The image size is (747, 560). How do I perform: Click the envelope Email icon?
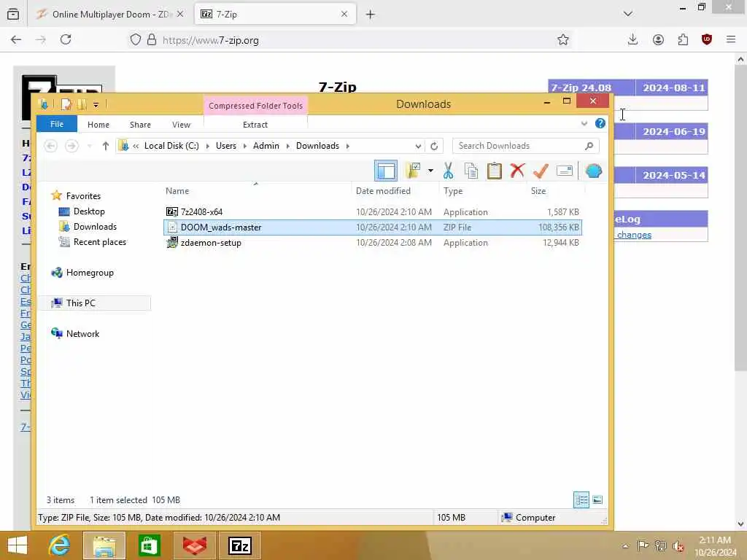tap(565, 171)
